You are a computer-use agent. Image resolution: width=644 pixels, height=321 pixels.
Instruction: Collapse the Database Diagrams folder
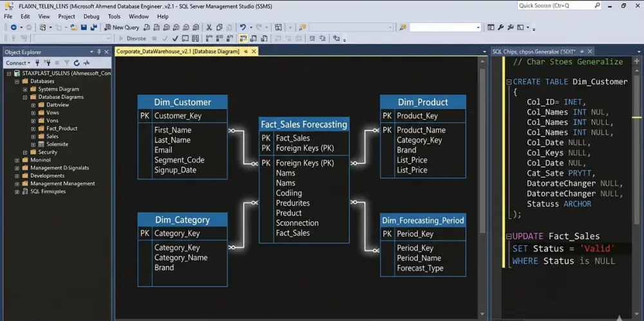(x=25, y=97)
